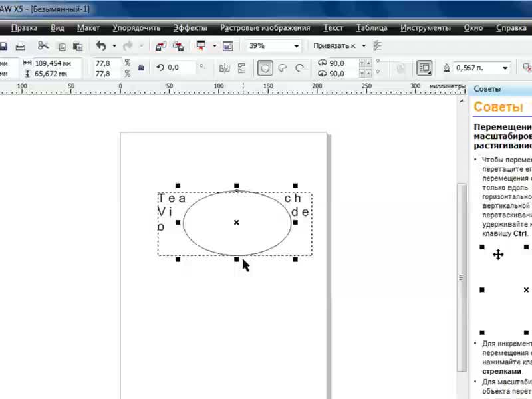This screenshot has width=532, height=399.
Task: Click the ending angle stepper arrows
Action: tap(365, 74)
